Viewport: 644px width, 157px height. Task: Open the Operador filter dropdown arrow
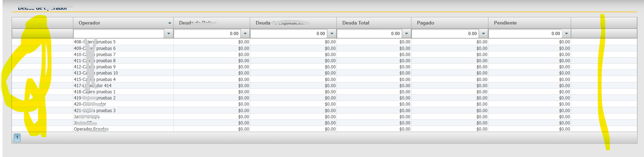point(169,34)
